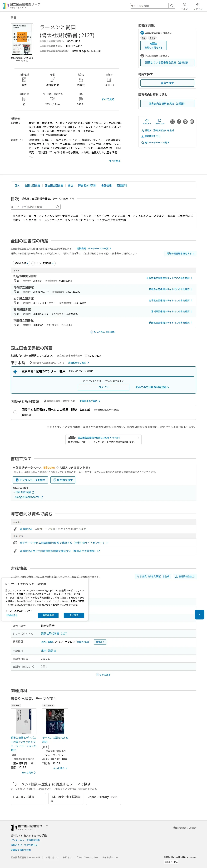Click the copy icon beside GD51-J127 call number
The image size is (207, 868).
pos(86,355)
